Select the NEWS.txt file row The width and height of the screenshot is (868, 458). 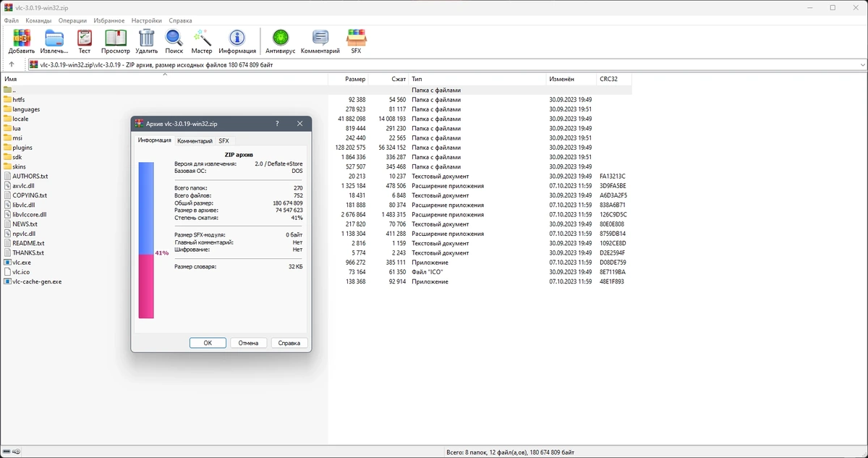316,224
